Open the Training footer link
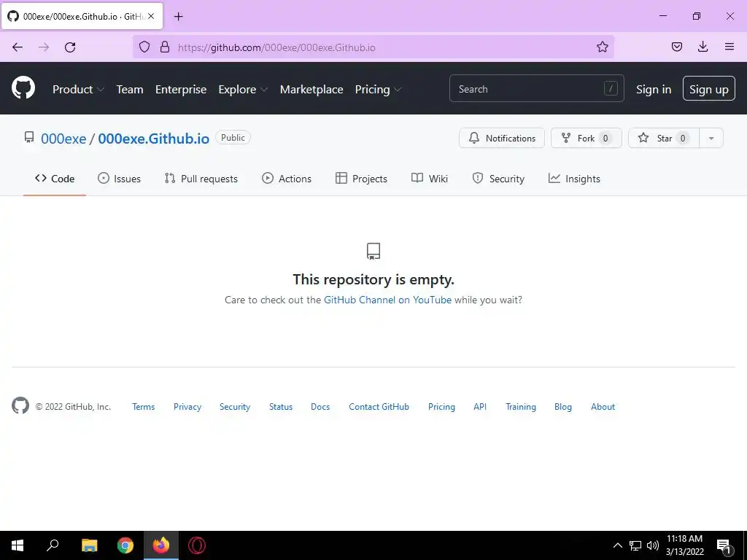The width and height of the screenshot is (747, 560). pyautogui.click(x=521, y=407)
